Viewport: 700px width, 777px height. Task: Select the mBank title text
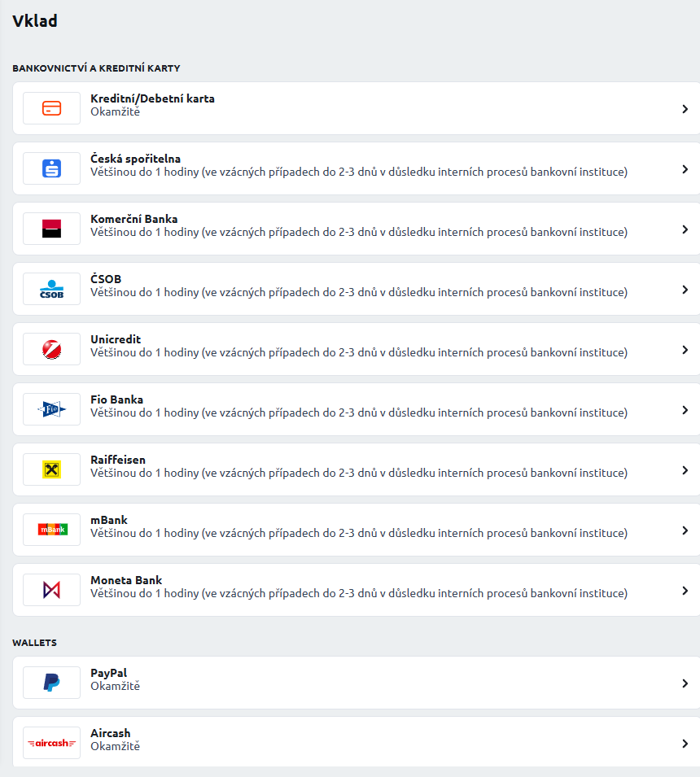(x=108, y=520)
